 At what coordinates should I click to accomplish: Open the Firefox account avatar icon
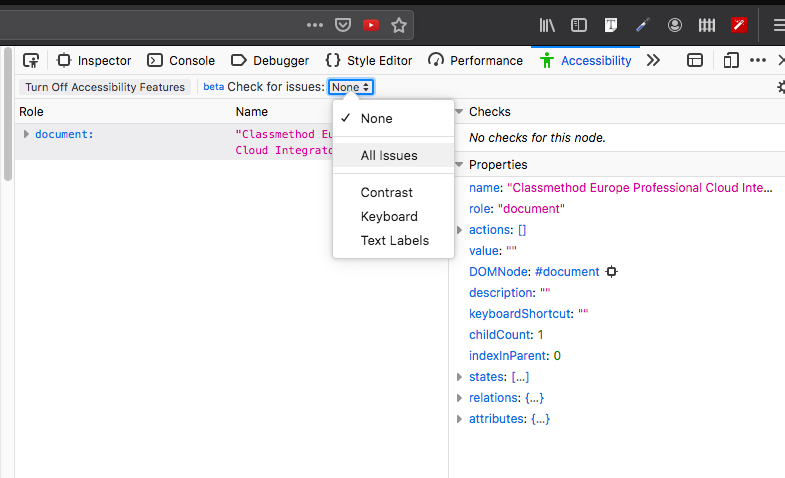(675, 25)
